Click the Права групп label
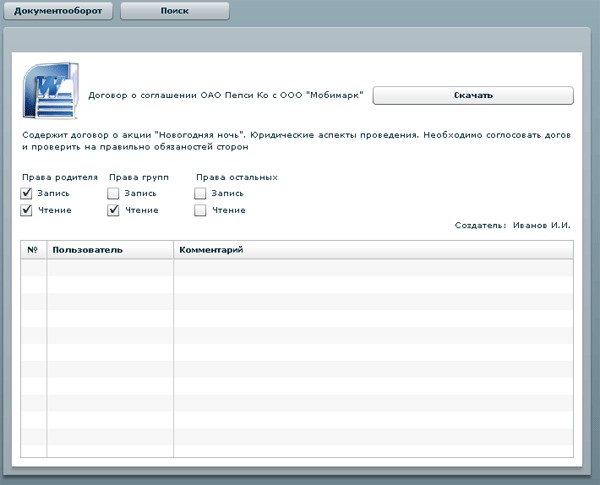 (x=139, y=178)
